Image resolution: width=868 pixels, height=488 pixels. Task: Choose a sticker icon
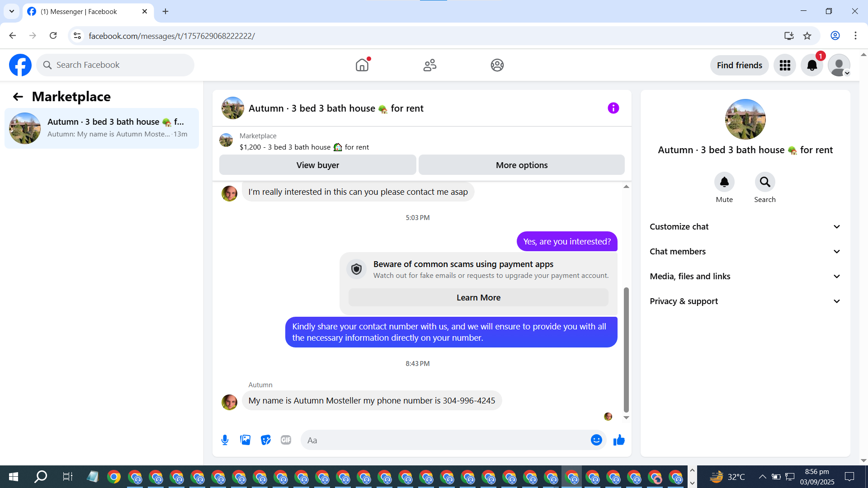[x=266, y=440]
